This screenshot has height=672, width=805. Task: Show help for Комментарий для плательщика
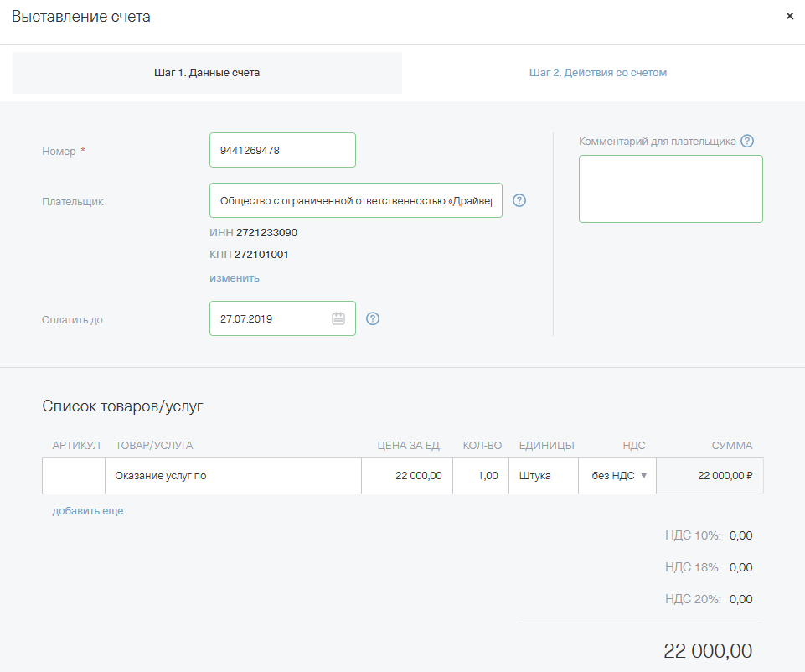click(747, 142)
